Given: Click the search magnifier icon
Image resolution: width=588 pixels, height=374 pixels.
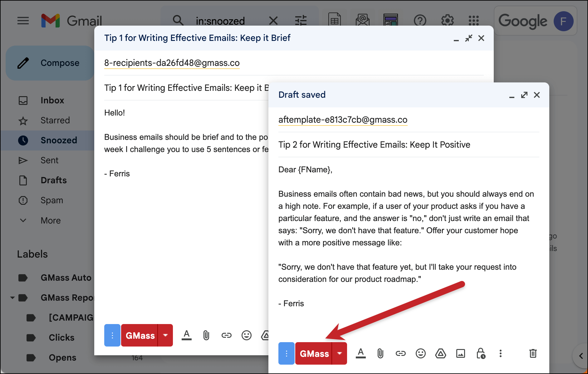Looking at the screenshot, I should coord(178,21).
